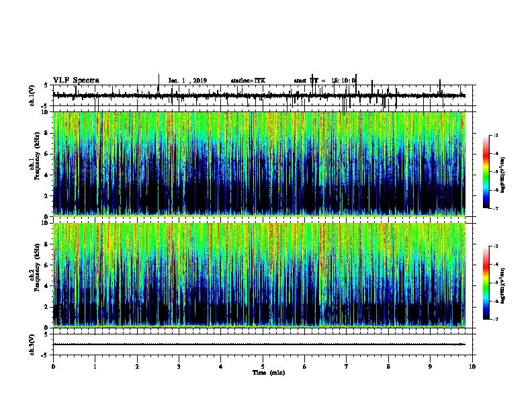This screenshot has width=532, height=411.
Task: Click time axis tick label '9'
Action: (430, 367)
